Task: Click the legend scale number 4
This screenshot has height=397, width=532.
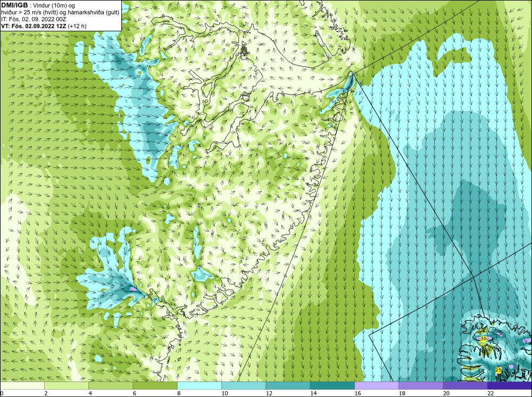Action: [90, 393]
